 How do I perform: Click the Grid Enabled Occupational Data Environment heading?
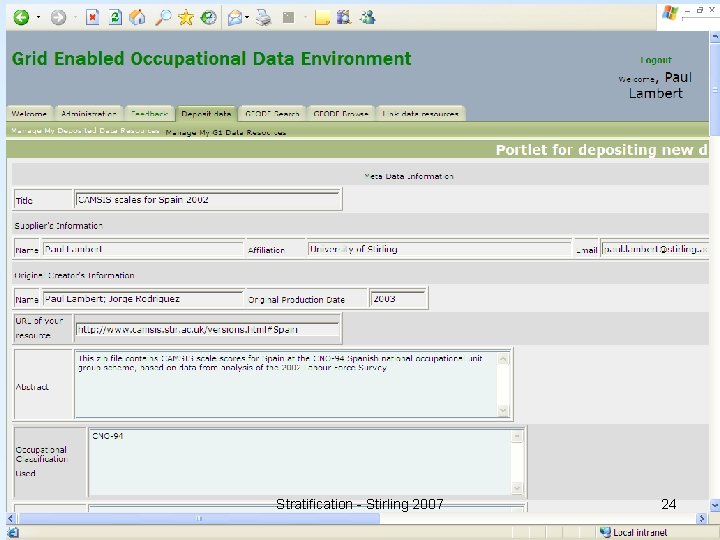[211, 59]
